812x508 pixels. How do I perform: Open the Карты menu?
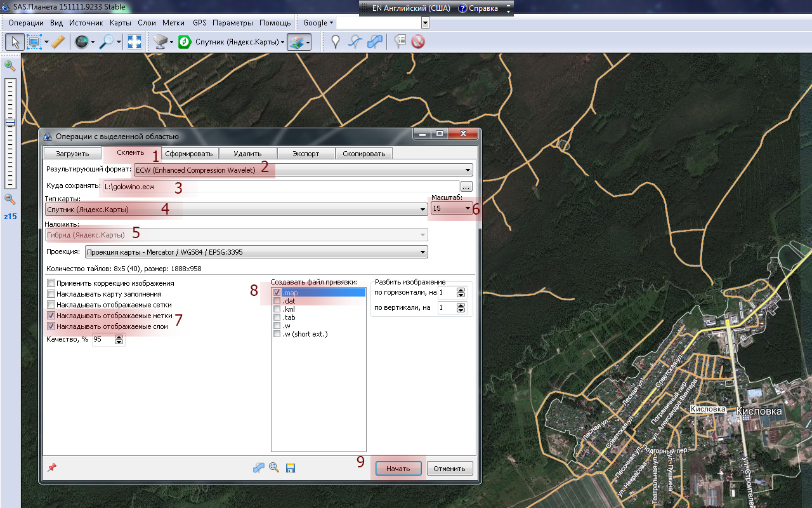click(x=121, y=23)
